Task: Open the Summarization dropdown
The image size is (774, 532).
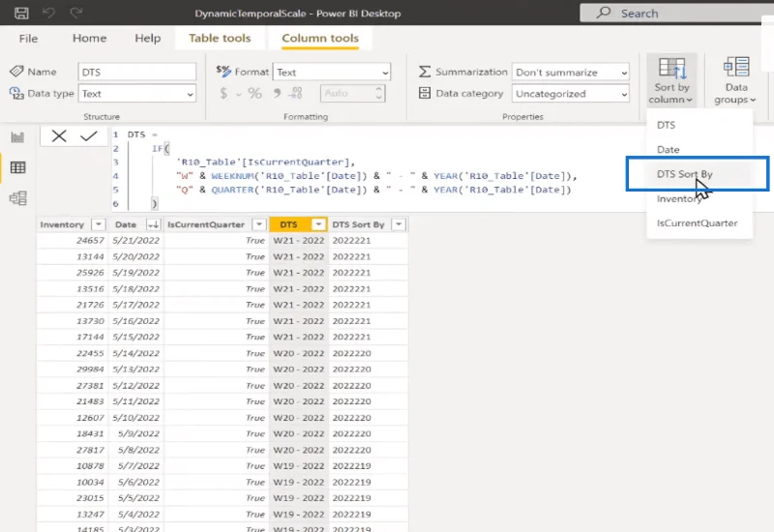Action: point(570,72)
